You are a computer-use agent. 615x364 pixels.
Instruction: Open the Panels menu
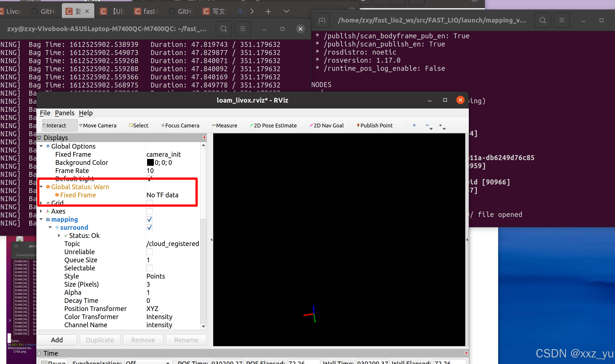click(x=65, y=113)
